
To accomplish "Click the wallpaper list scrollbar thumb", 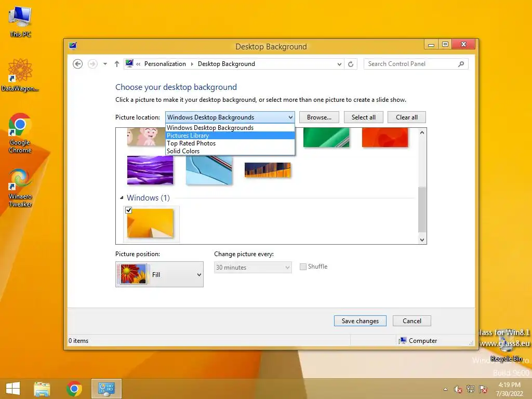I will (x=422, y=209).
